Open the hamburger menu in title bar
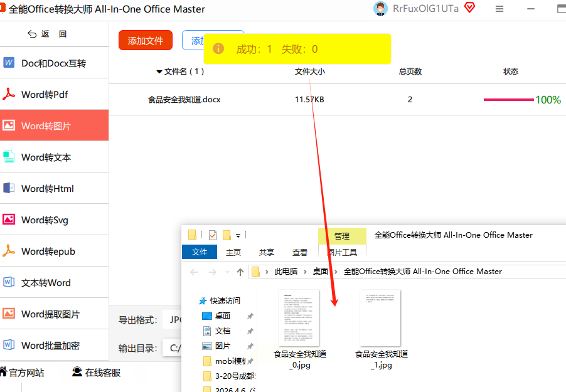 click(x=499, y=9)
